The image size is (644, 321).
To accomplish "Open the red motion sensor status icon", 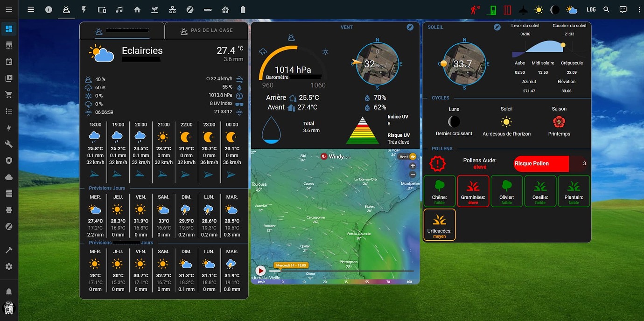I will pyautogui.click(x=475, y=9).
